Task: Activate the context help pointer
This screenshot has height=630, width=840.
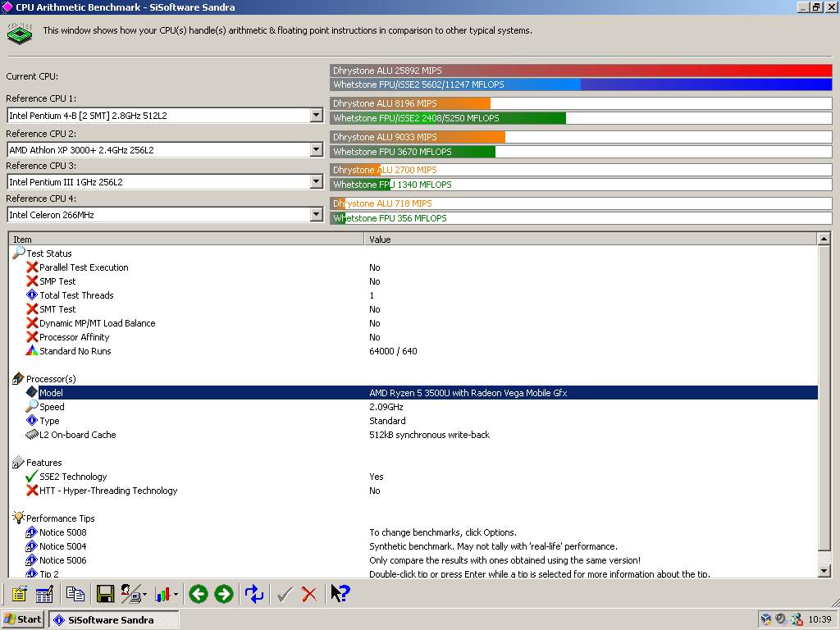Action: 340,593
